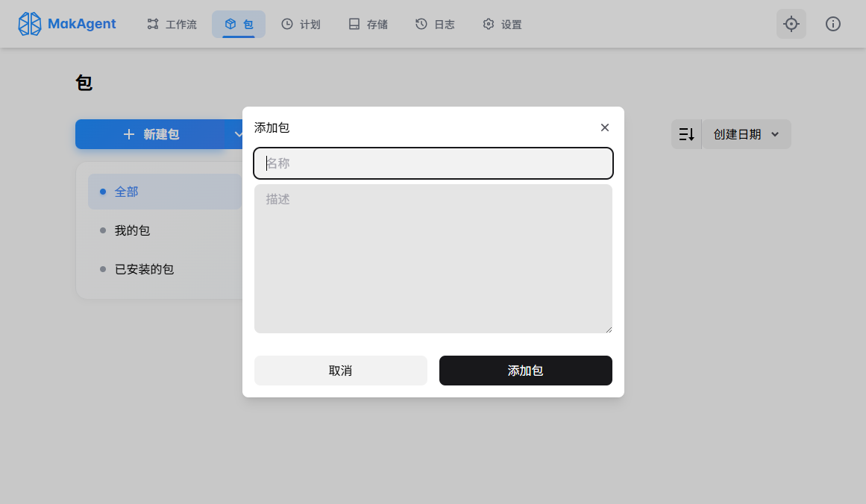The image size is (866, 504).
Task: Go to the 存储 storage tab
Action: (368, 24)
